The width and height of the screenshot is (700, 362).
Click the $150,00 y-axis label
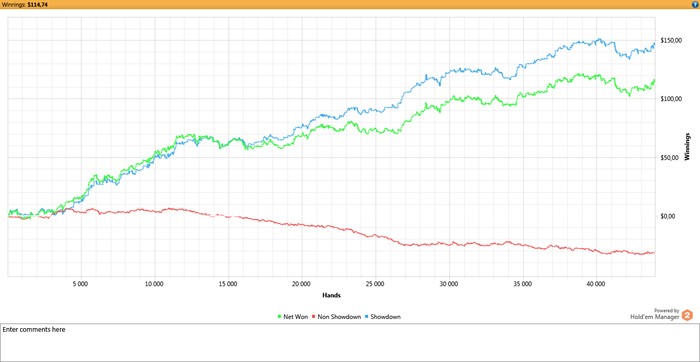coord(670,41)
